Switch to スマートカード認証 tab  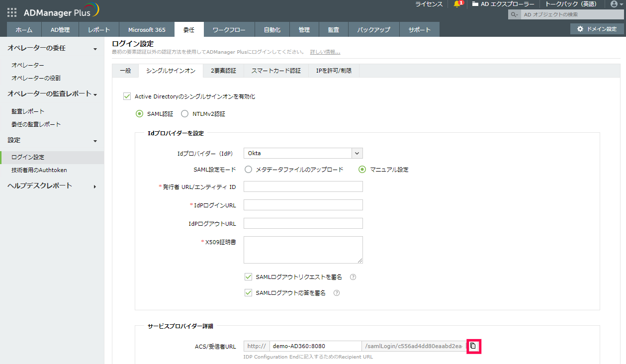[276, 71]
